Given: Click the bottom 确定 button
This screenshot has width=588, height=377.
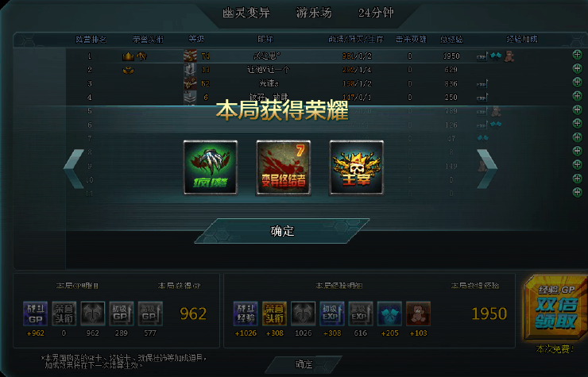Looking at the screenshot, I should click(304, 364).
